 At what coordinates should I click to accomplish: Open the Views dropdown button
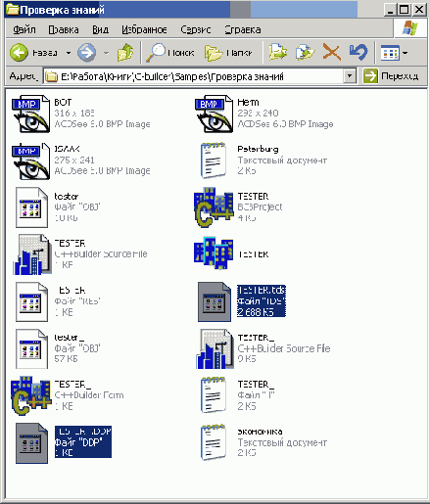coord(394,53)
